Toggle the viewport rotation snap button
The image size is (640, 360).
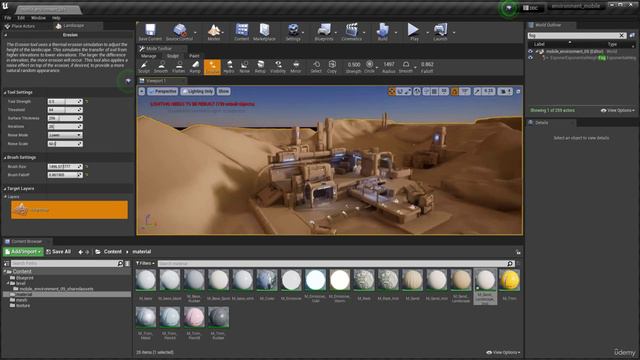point(455,91)
